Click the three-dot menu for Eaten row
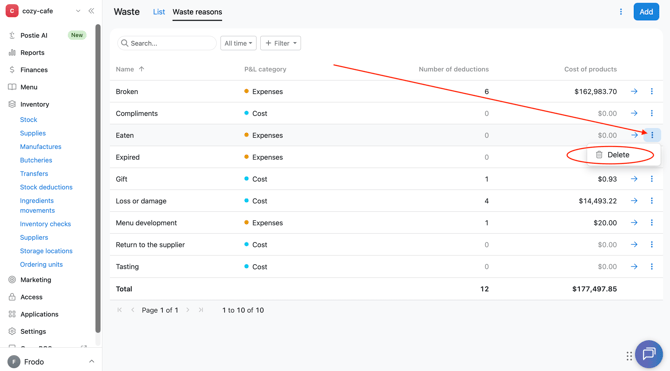 click(x=652, y=135)
